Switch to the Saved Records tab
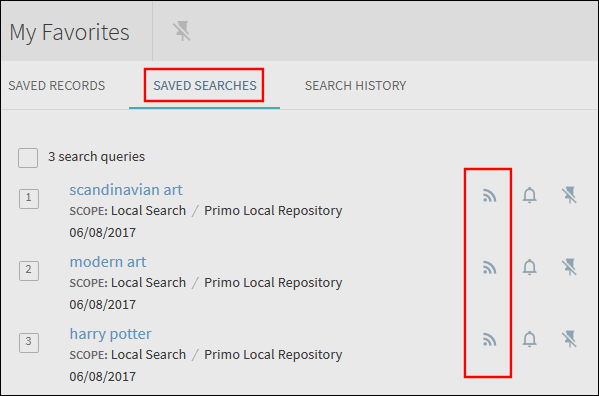 pyautogui.click(x=57, y=86)
